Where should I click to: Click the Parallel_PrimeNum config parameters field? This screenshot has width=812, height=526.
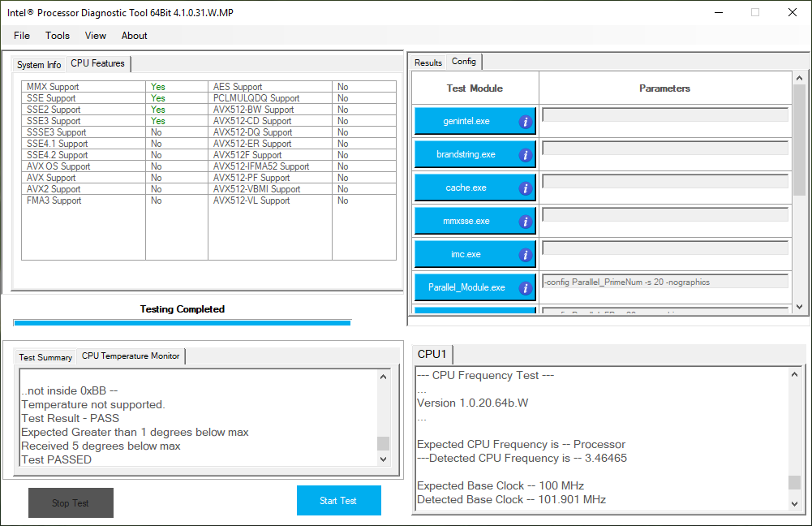pyautogui.click(x=665, y=282)
